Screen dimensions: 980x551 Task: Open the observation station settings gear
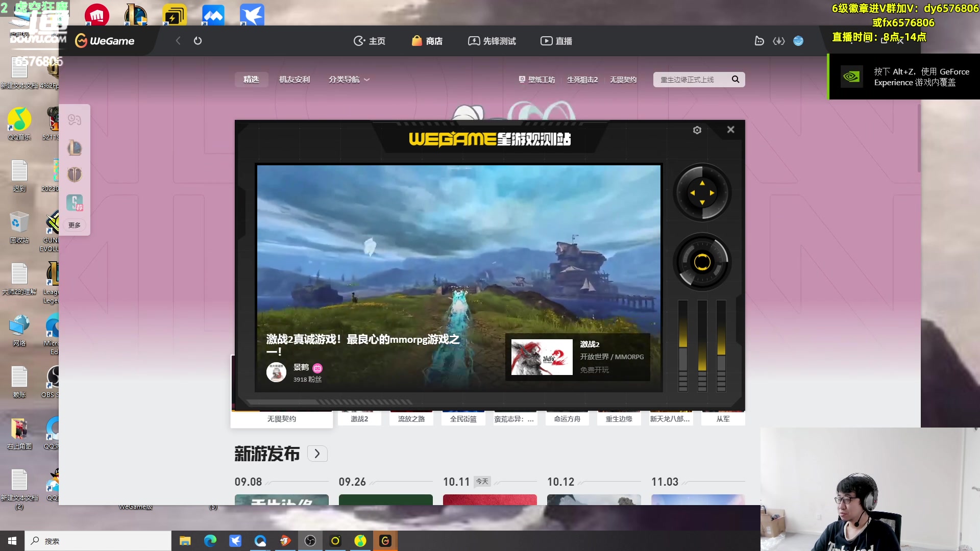click(x=697, y=130)
